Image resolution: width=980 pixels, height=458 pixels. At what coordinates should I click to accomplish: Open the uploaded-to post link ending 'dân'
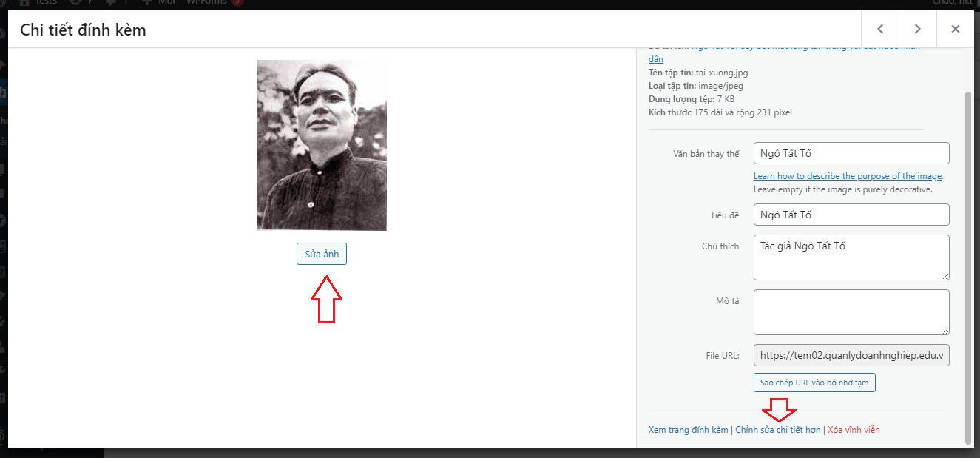pos(655,59)
